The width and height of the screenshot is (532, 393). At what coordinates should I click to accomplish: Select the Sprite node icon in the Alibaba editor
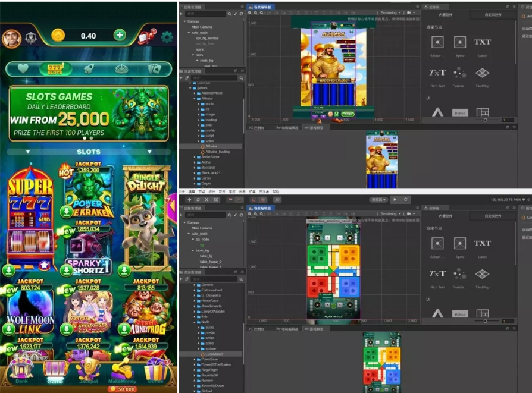(x=460, y=42)
